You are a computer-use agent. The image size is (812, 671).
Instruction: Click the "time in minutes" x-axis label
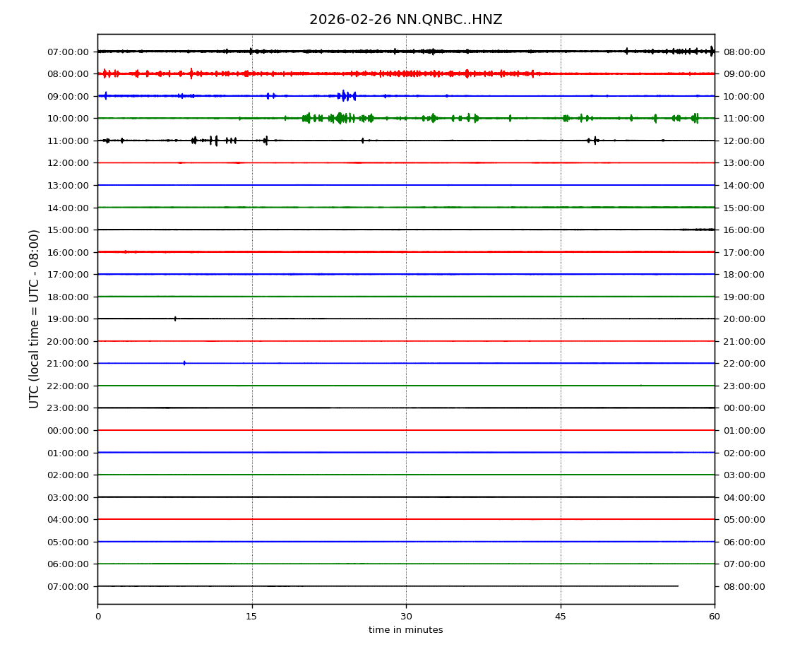click(405, 630)
